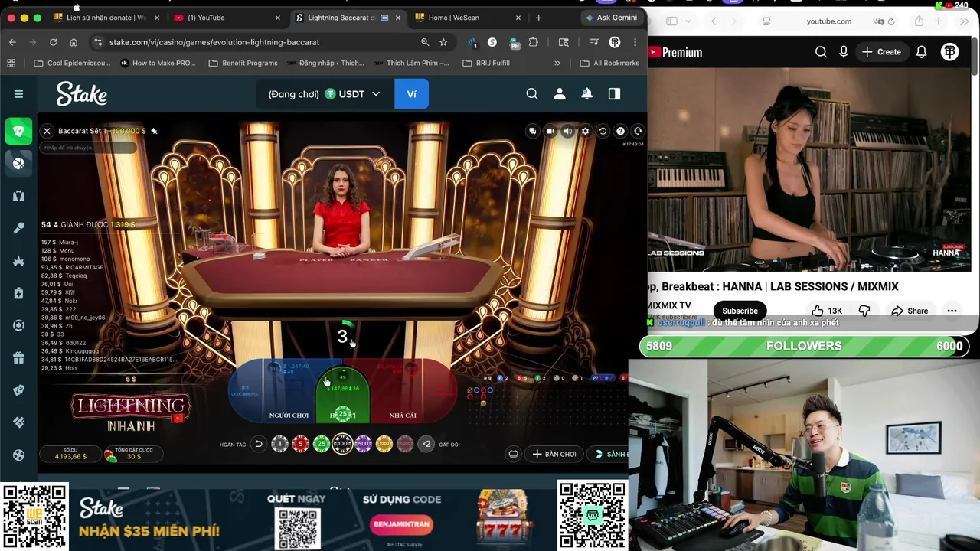The width and height of the screenshot is (980, 551).
Task: Open the Chrome extensions puzzle icon
Action: coord(534,42)
